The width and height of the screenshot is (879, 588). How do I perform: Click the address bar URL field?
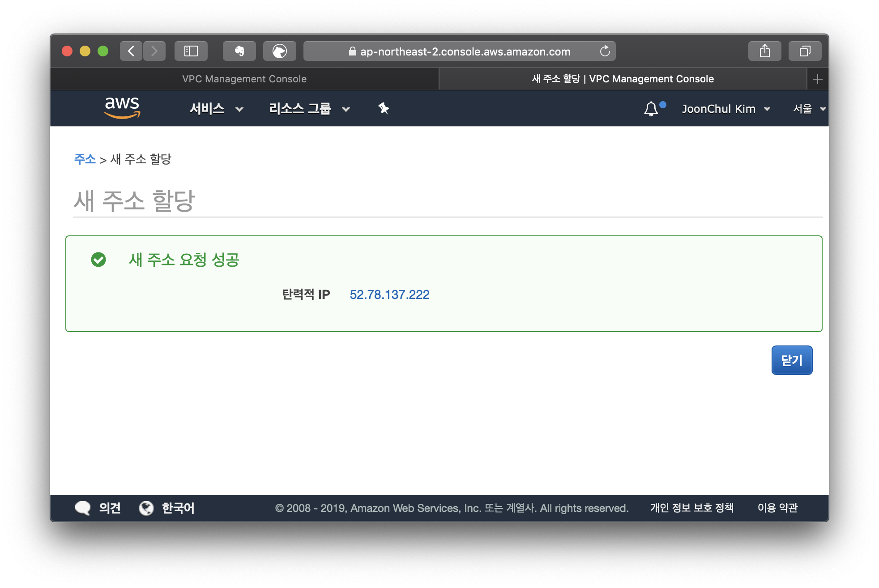[460, 51]
